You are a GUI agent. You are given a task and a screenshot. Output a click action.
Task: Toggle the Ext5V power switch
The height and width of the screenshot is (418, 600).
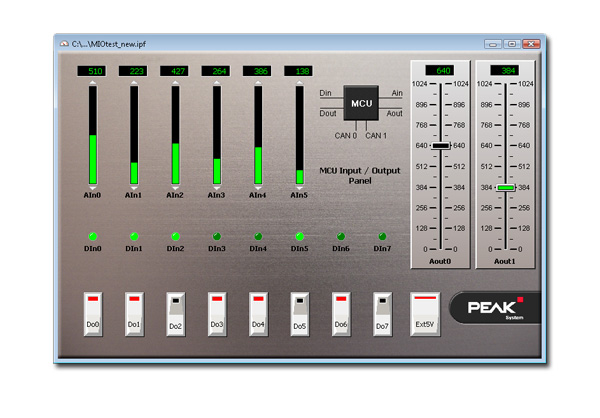tap(424, 312)
